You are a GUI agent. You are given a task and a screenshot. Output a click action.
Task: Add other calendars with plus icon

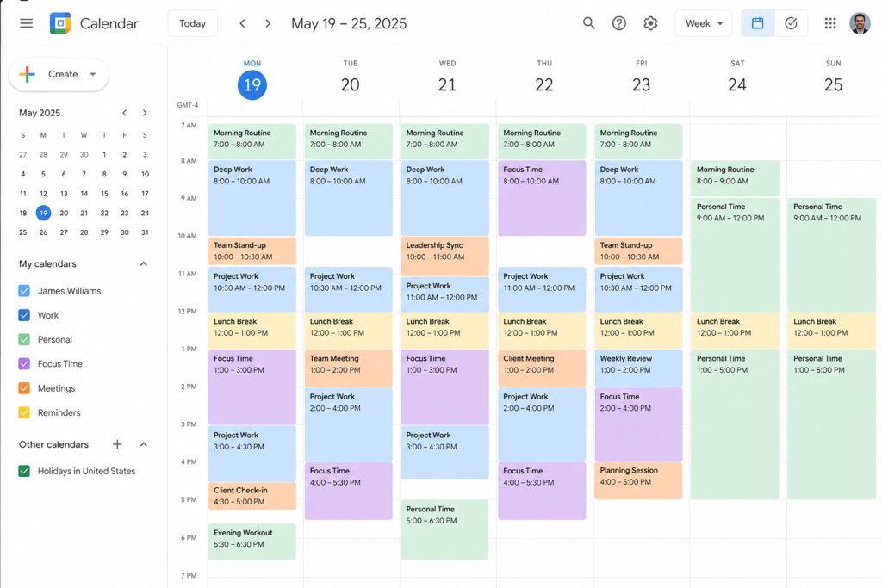[117, 444]
